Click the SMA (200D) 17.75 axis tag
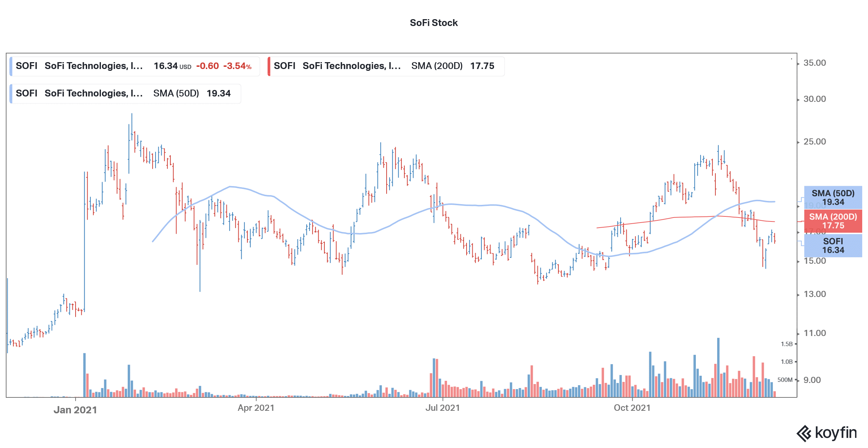 click(x=833, y=221)
